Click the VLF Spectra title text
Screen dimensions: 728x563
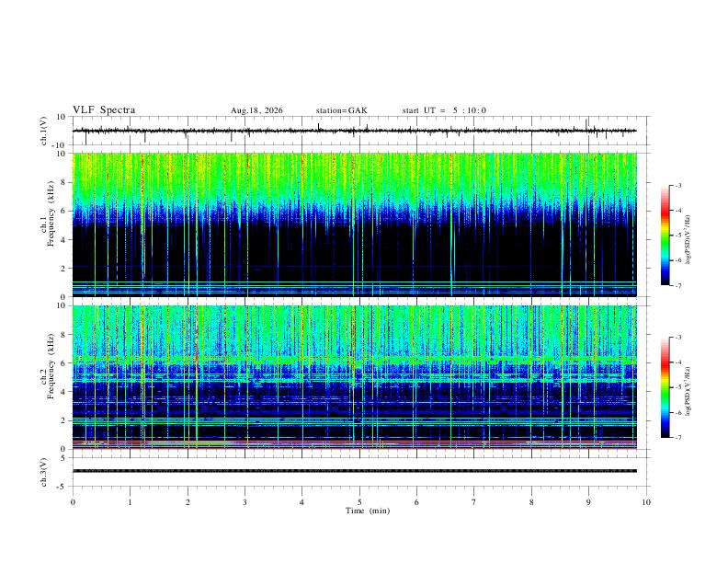104,110
